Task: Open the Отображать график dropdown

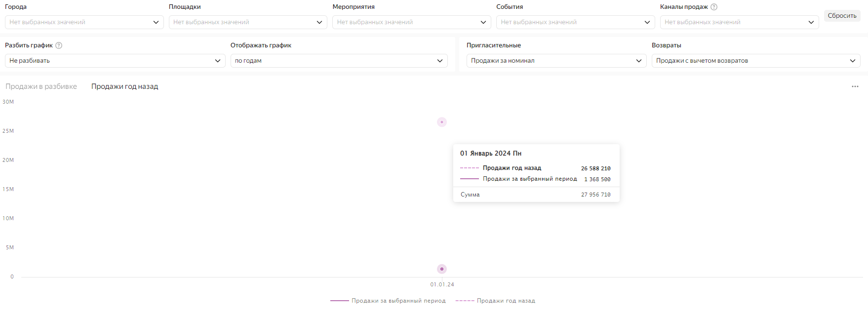Action: coord(339,61)
